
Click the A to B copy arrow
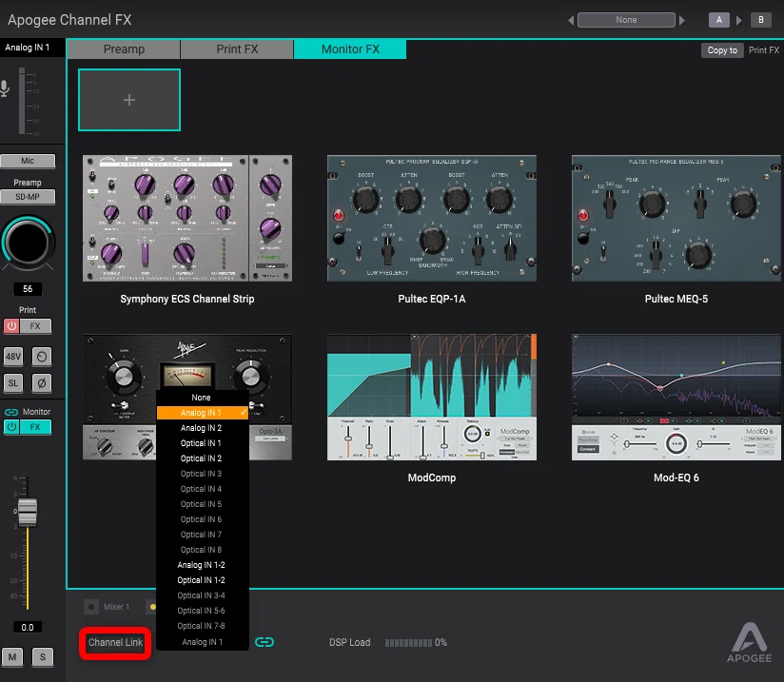click(x=739, y=21)
